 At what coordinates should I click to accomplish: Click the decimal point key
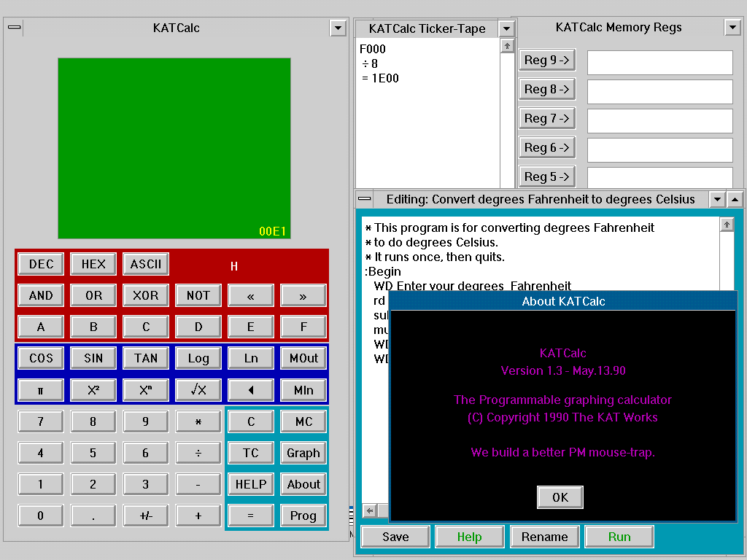[93, 516]
